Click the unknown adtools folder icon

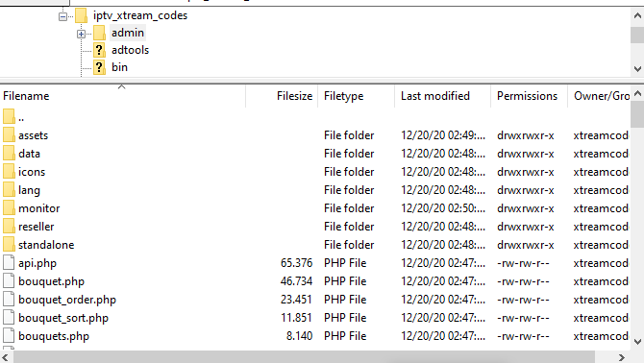click(99, 50)
